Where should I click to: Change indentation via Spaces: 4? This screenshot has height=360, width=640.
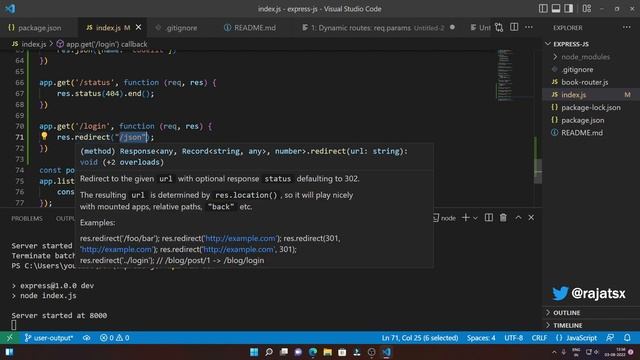(481, 338)
